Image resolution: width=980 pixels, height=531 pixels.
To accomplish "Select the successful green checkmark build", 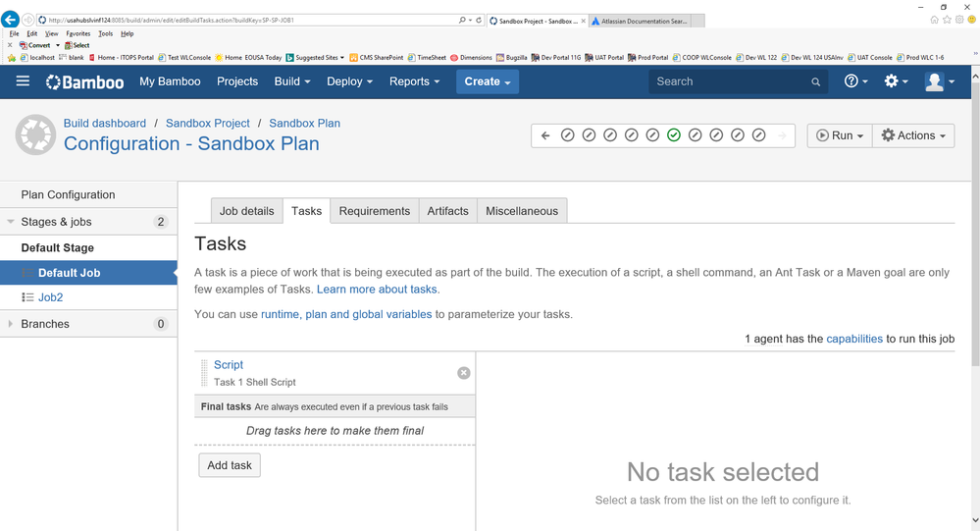I will 673,135.
